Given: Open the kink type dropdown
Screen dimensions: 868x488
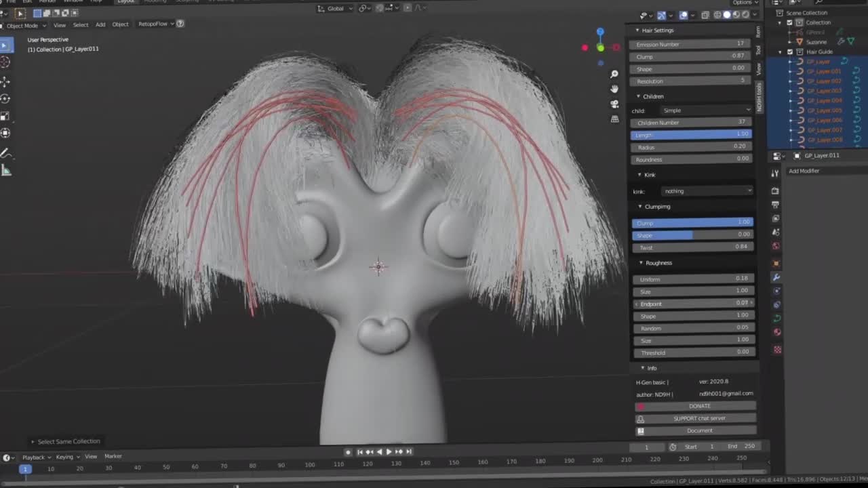Looking at the screenshot, I should coord(706,191).
